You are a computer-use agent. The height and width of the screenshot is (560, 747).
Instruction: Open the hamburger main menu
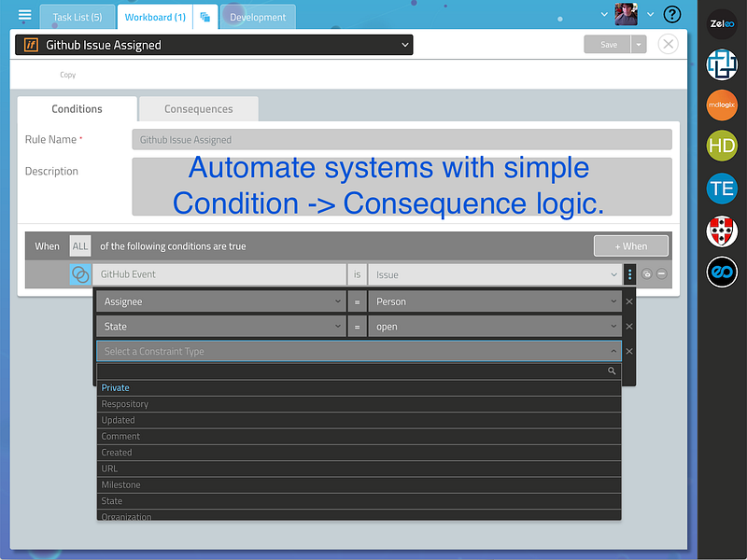[25, 15]
